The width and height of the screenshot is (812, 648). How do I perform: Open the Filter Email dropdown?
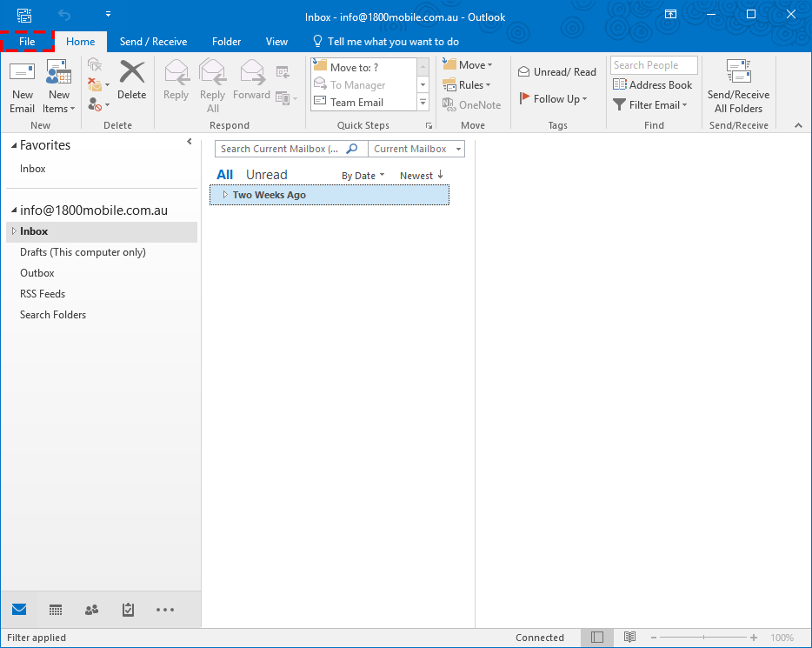coord(650,104)
